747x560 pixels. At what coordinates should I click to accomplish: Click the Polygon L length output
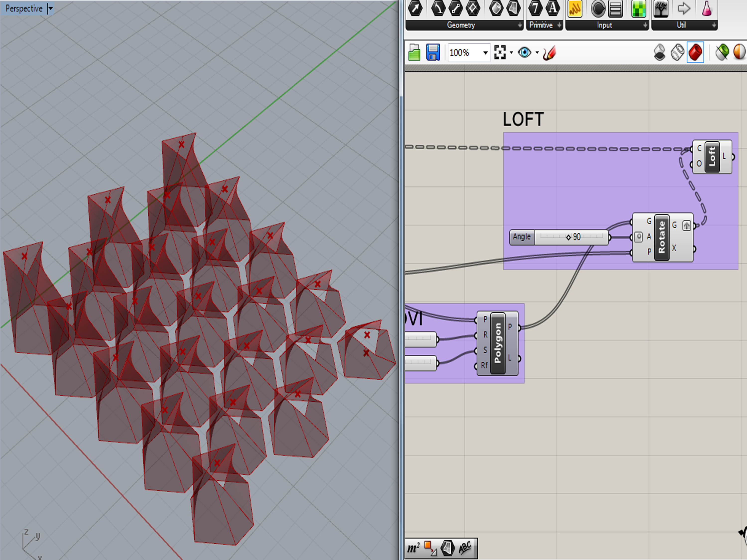point(510,358)
